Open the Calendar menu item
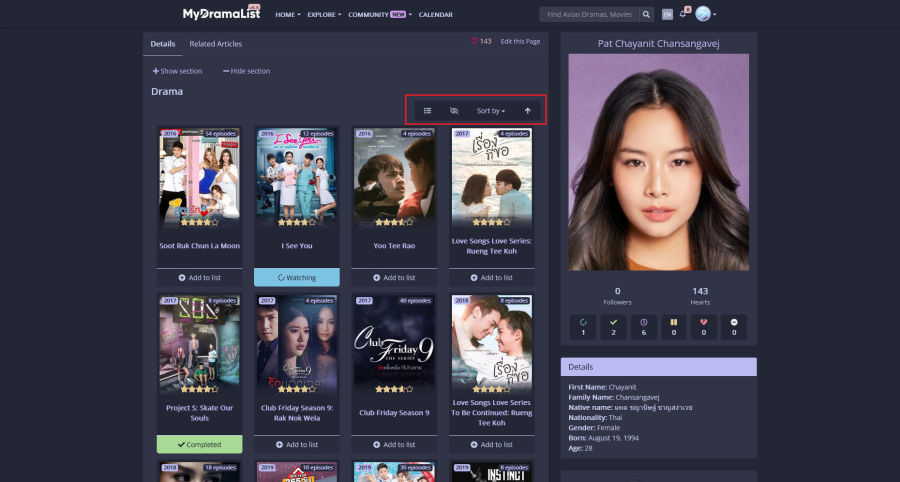 [435, 15]
